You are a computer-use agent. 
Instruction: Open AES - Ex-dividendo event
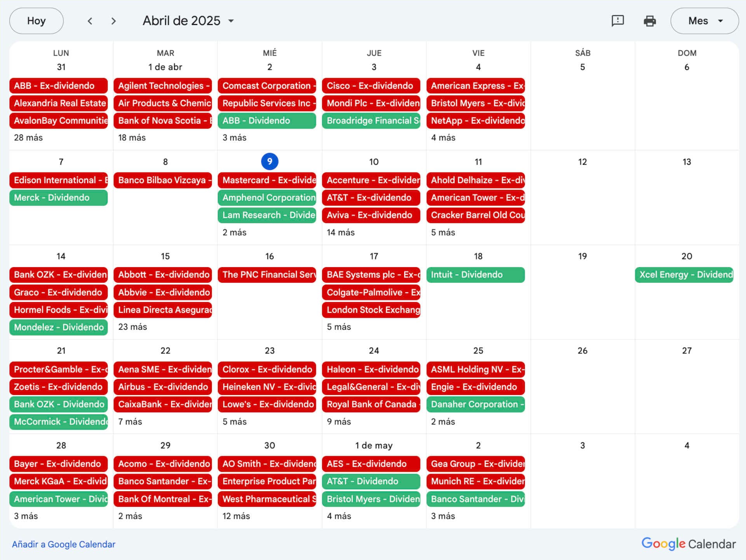[x=371, y=464]
